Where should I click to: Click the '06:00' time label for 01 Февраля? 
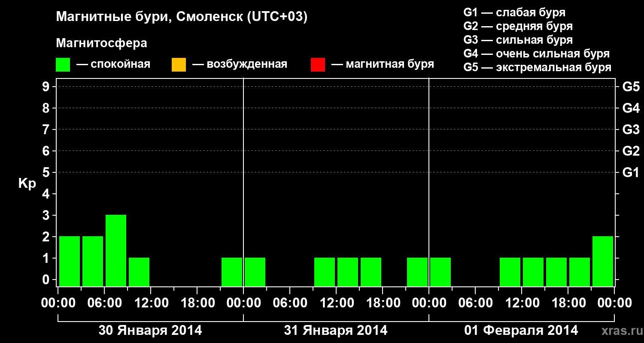[475, 303]
